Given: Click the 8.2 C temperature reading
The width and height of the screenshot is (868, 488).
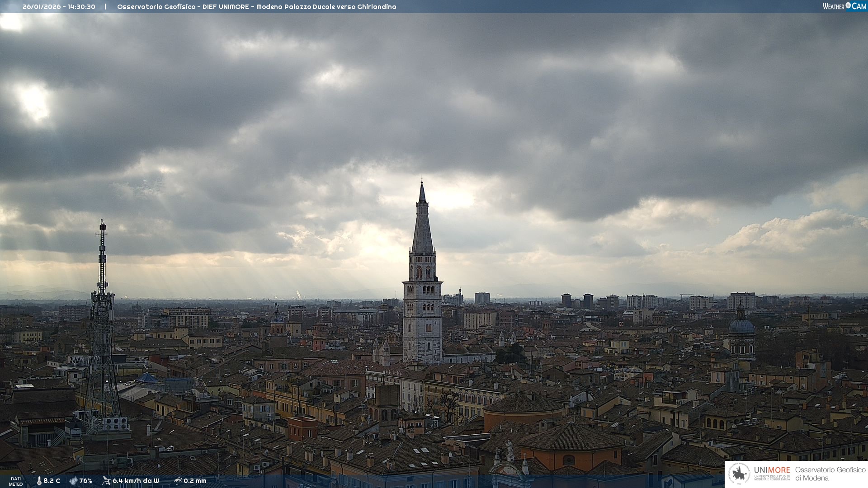Looking at the screenshot, I should 52,481.
